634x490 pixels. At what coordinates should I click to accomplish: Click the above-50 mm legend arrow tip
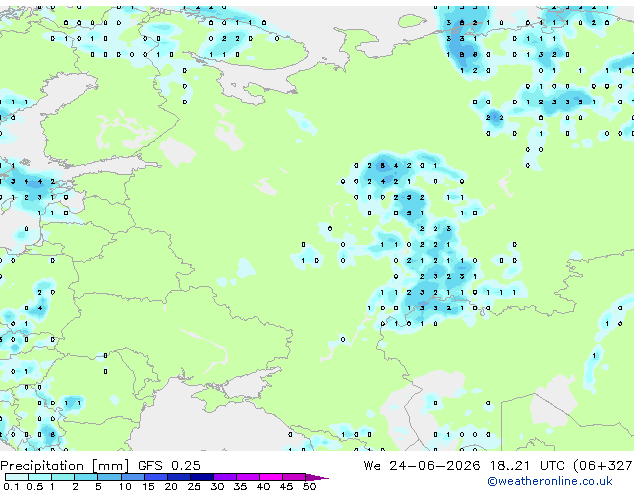point(317,477)
